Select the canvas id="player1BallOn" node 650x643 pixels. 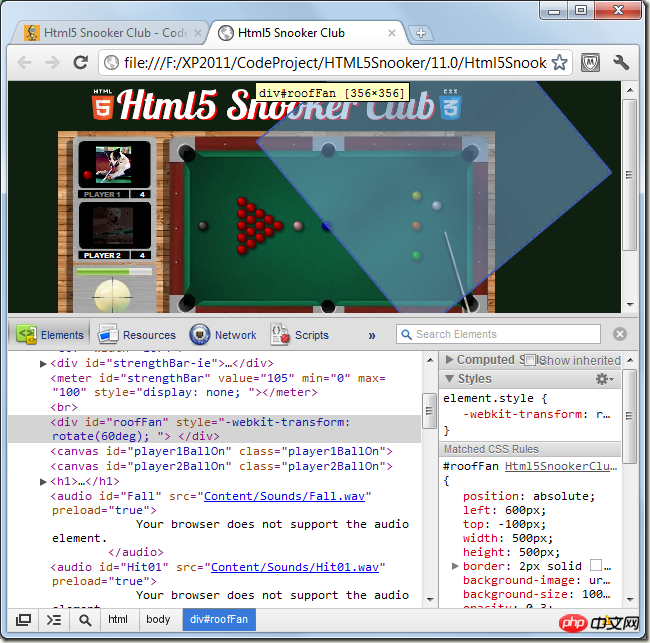[x=221, y=451]
